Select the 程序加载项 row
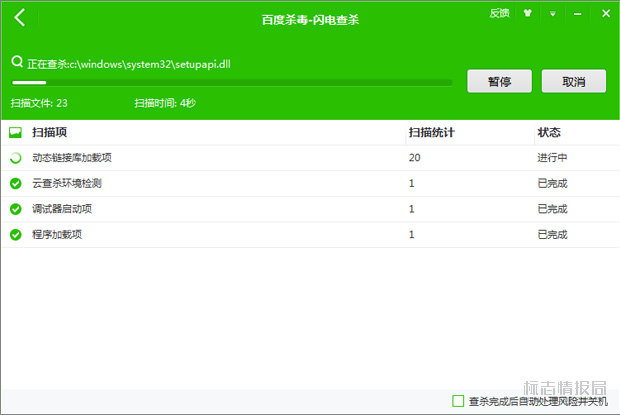620x415 pixels. 310,235
